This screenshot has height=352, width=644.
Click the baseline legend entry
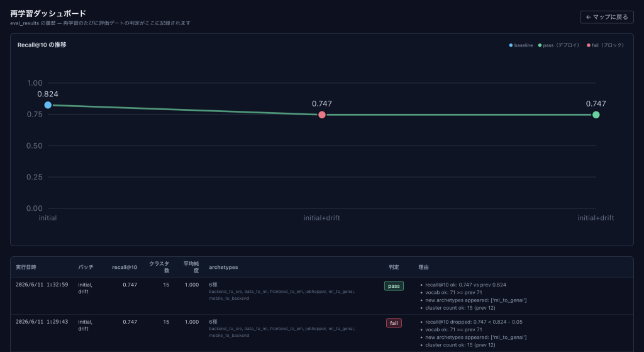tap(521, 45)
